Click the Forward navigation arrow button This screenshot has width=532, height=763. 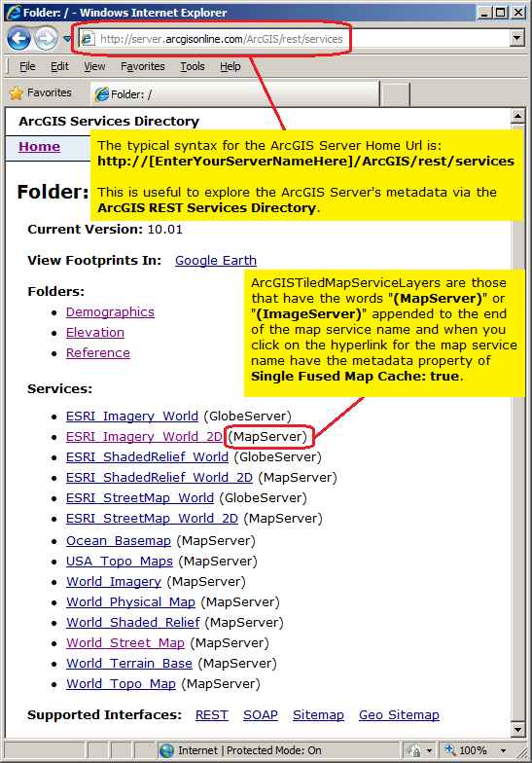[47, 39]
